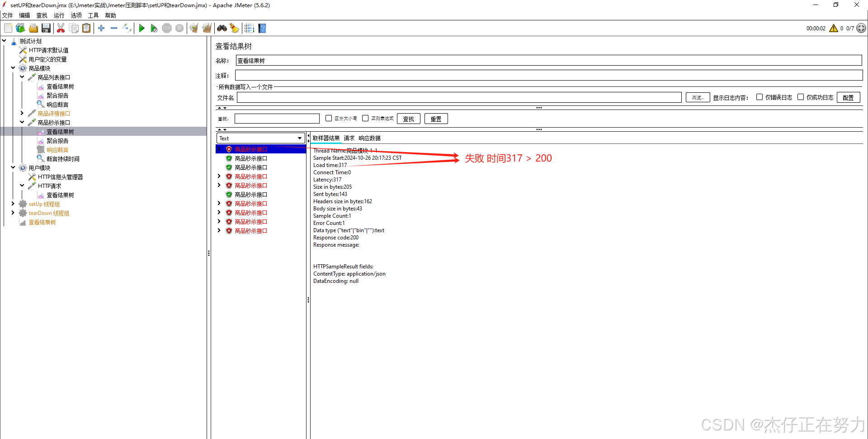The width and height of the screenshot is (868, 439).
Task: Select 响应断言 under 商品列表接口
Action: point(57,105)
